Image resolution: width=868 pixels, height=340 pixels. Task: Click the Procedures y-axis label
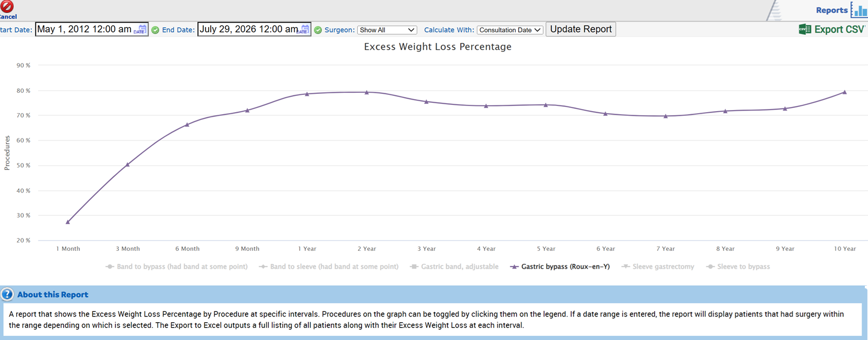coord(7,153)
